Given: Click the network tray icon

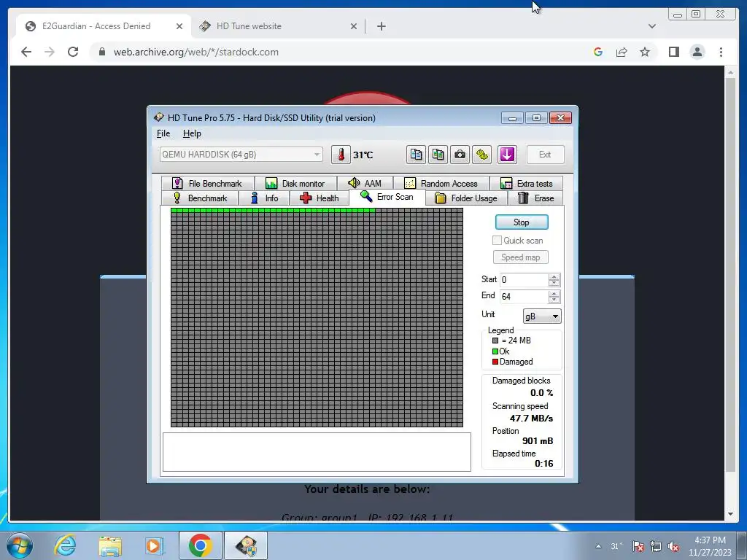Looking at the screenshot, I should [656, 547].
